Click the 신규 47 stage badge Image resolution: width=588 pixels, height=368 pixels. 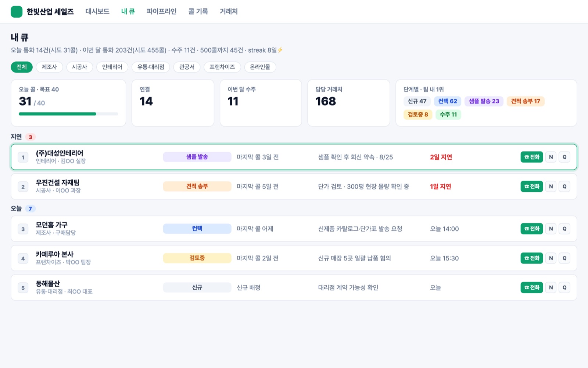417,101
